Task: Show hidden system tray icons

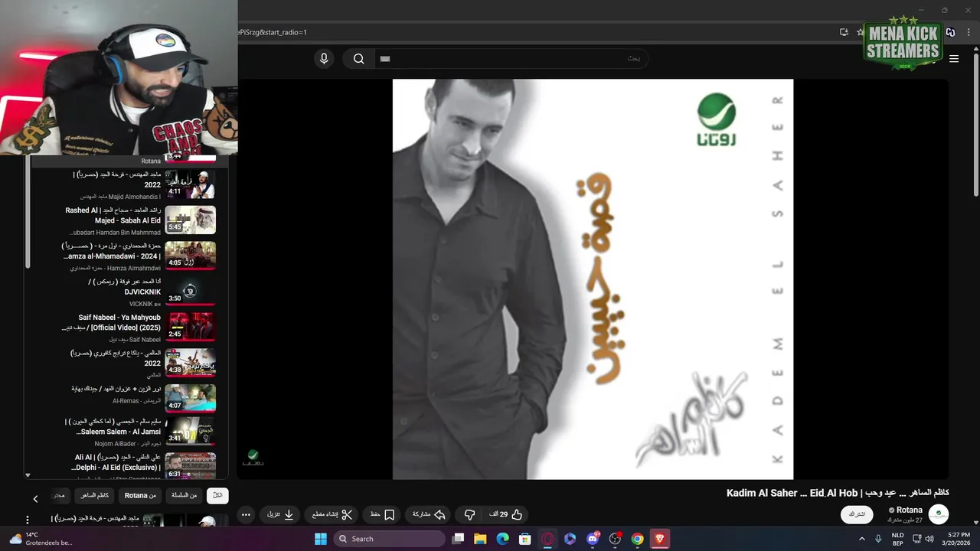Action: coord(861,539)
